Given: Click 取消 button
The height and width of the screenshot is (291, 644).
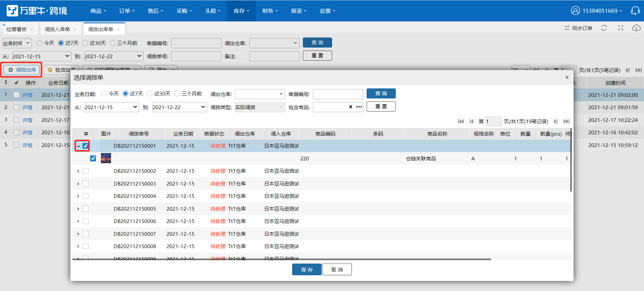Looking at the screenshot, I should tap(337, 270).
